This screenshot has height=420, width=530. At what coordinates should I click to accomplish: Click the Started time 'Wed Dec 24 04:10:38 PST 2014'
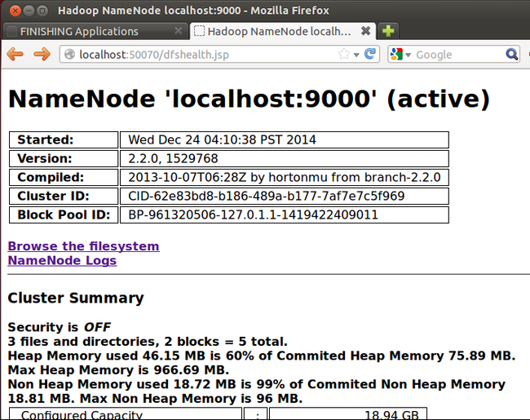pyautogui.click(x=222, y=139)
